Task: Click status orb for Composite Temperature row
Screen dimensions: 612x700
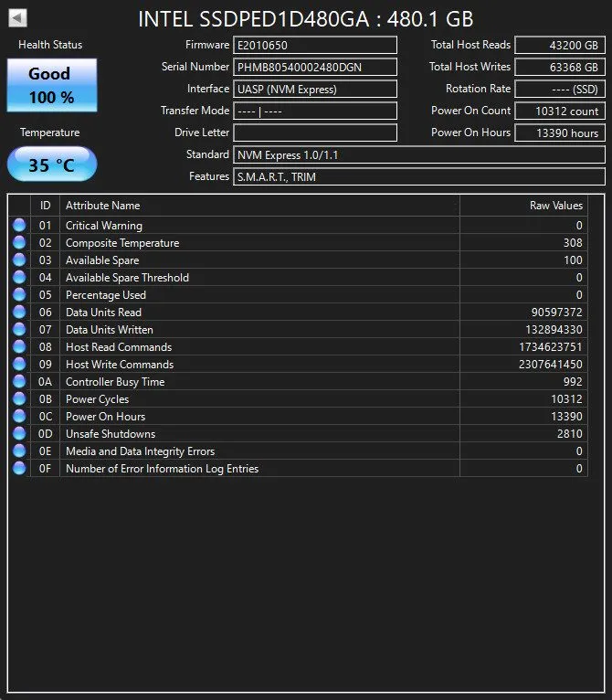Action: click(x=19, y=242)
